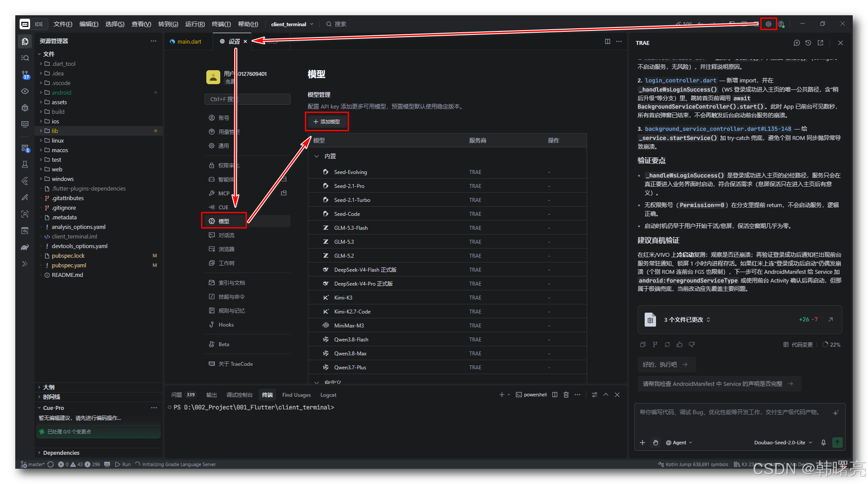Regenerate the response with retry icon
868x484 pixels.
point(667,344)
